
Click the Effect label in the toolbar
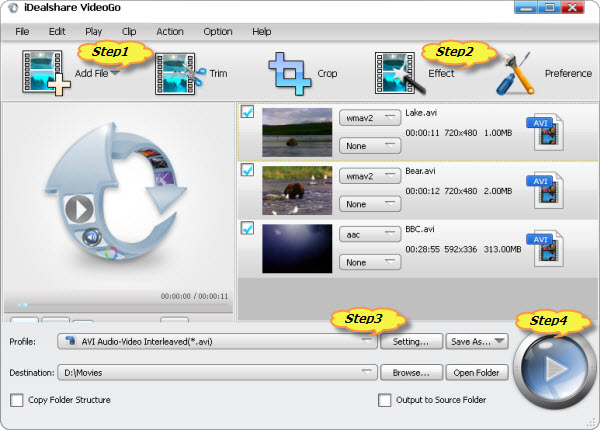(x=441, y=73)
